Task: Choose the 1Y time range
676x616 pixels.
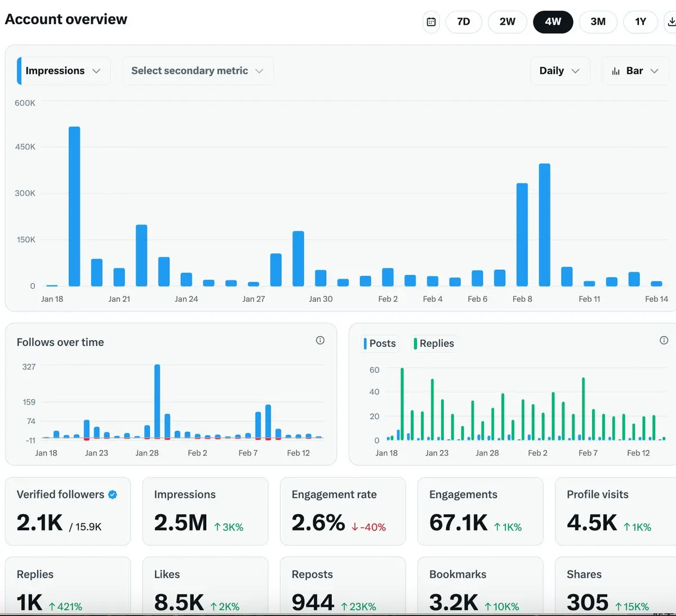Action: [x=641, y=22]
